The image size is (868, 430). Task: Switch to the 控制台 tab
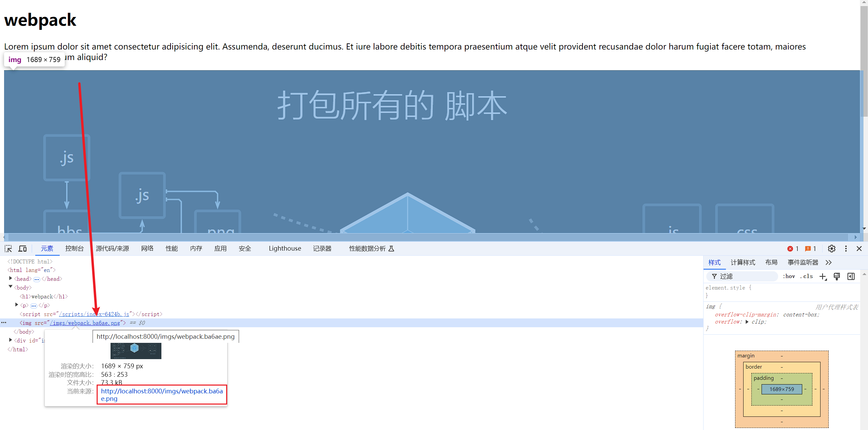[x=74, y=249]
